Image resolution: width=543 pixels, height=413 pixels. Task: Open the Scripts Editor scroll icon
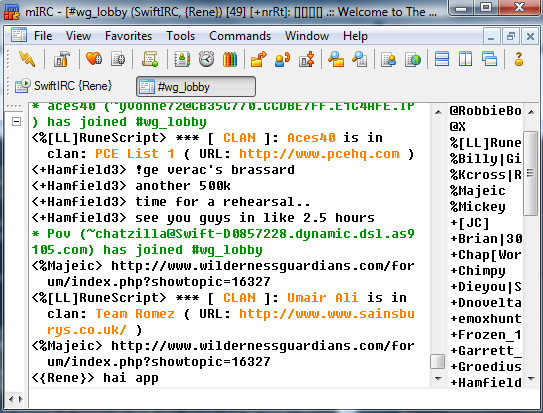[x=150, y=59]
